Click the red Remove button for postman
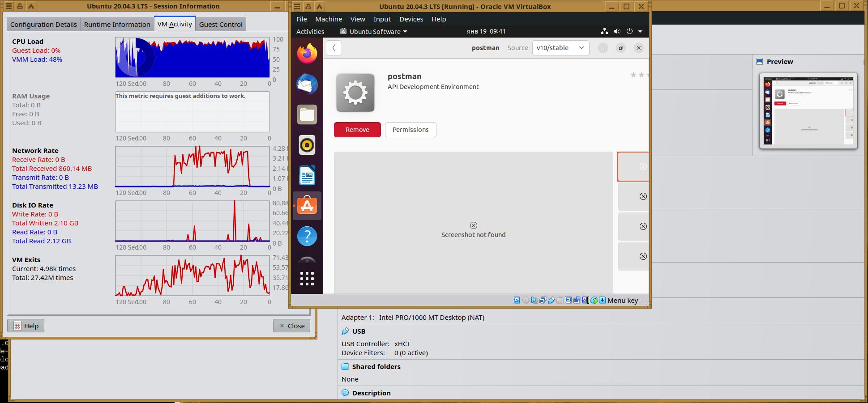868x403 pixels. click(x=357, y=130)
